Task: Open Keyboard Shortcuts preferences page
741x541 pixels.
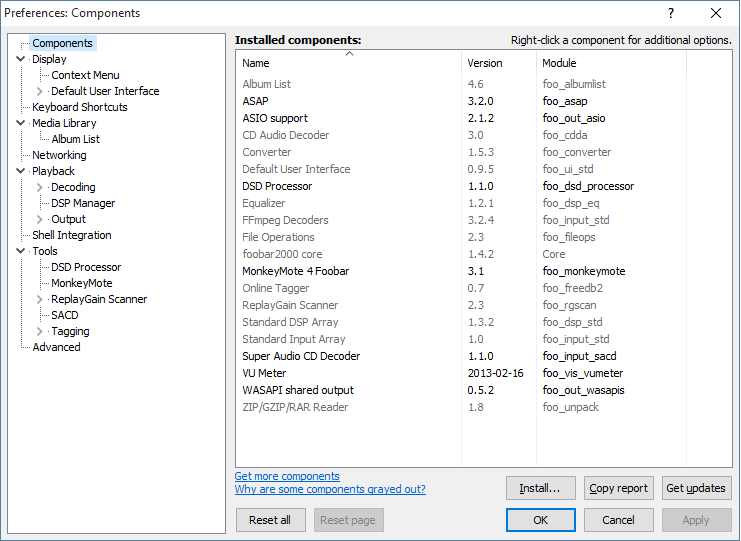Action: (x=80, y=107)
